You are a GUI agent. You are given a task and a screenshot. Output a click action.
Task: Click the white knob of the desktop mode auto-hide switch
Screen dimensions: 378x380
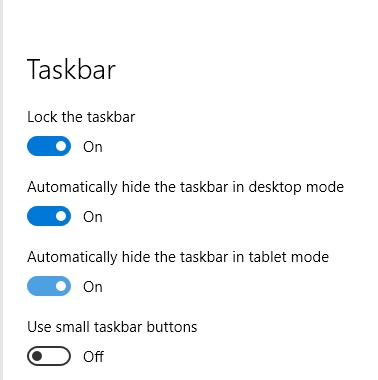[x=61, y=216]
